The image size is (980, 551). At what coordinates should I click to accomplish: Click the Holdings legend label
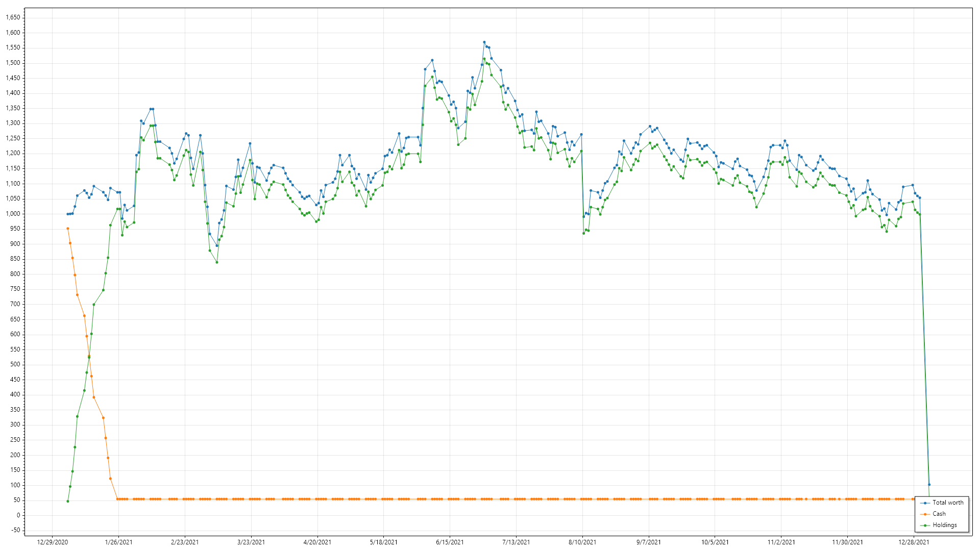click(x=944, y=525)
